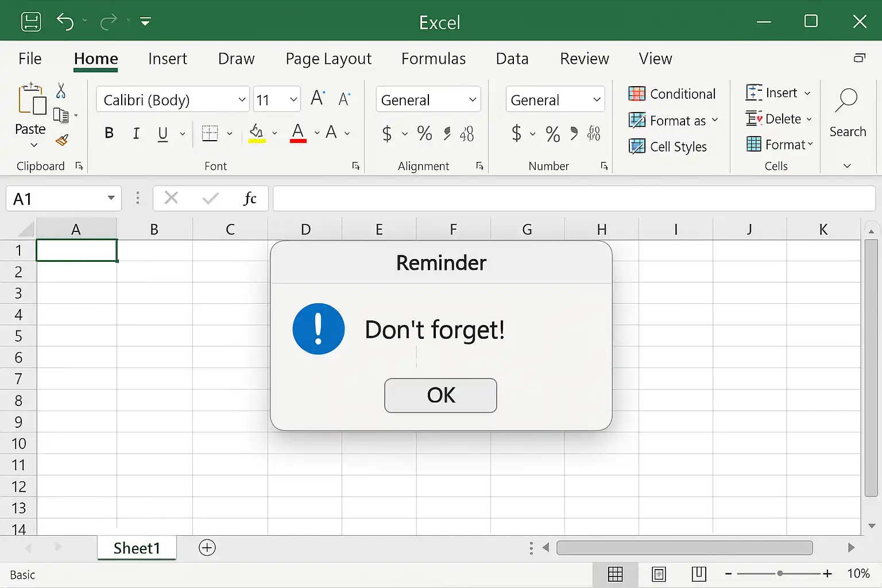
Task: Click the Format Painter brush icon
Action: pos(62,140)
